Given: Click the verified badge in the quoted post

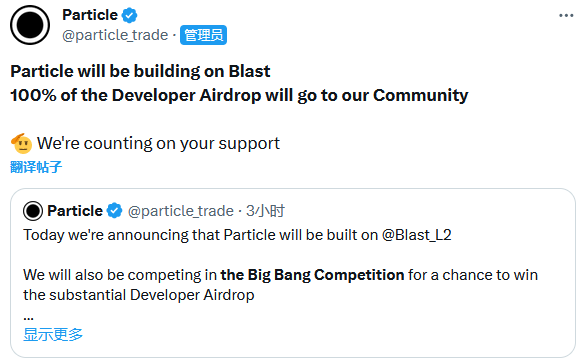Looking at the screenshot, I should (115, 211).
